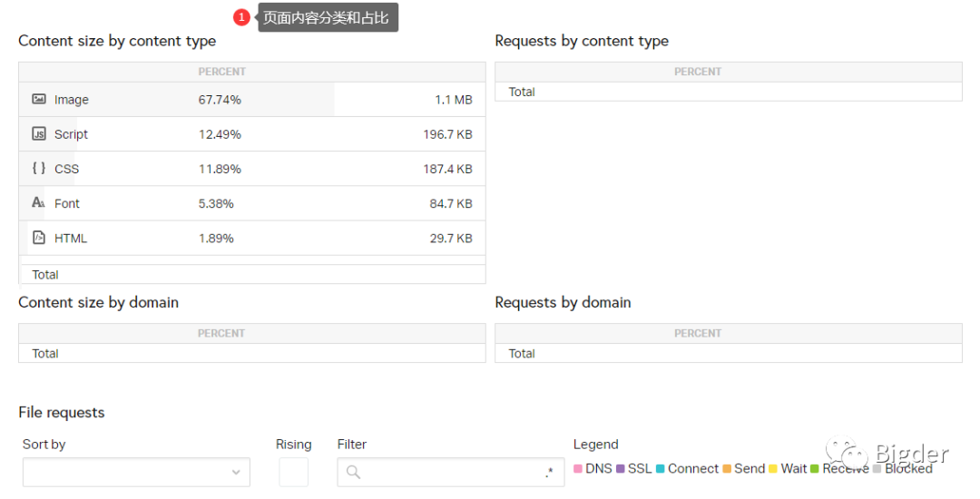Click the CSS curly braces icon

coord(39,168)
